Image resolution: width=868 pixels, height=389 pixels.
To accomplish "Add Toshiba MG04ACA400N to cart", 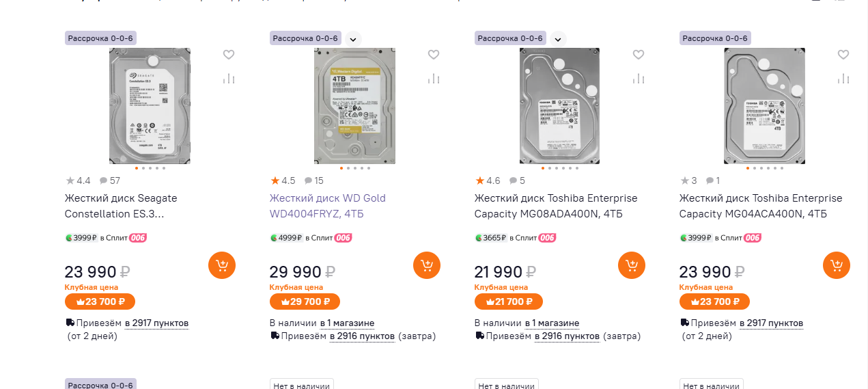I will (836, 265).
